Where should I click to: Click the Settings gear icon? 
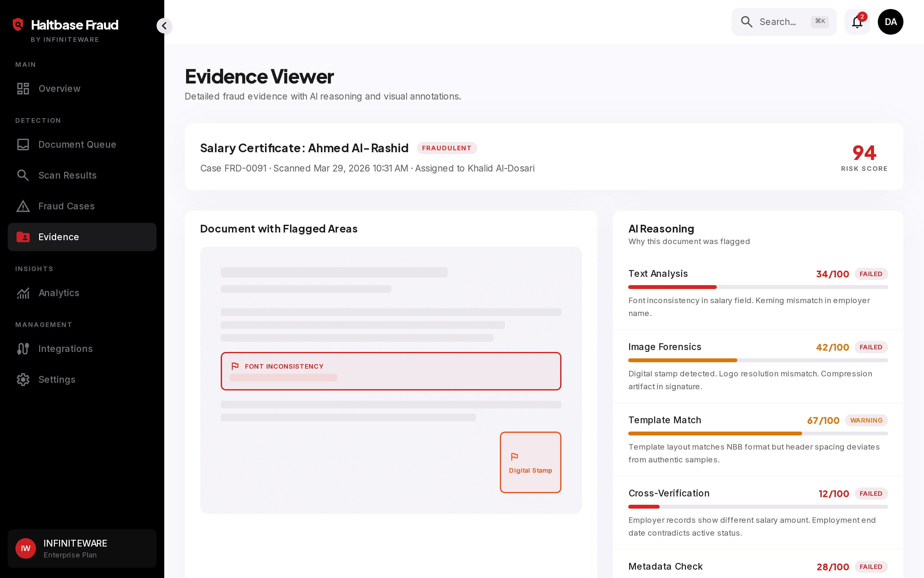coord(23,380)
